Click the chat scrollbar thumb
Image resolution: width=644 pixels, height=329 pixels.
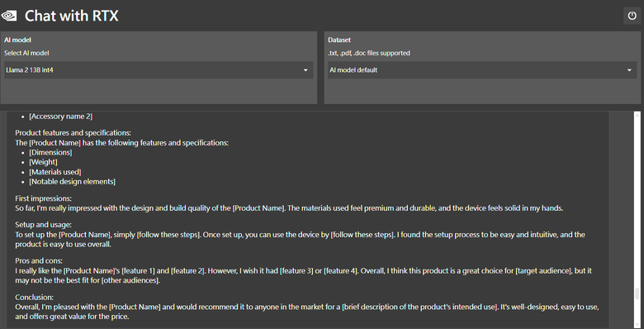click(x=637, y=294)
